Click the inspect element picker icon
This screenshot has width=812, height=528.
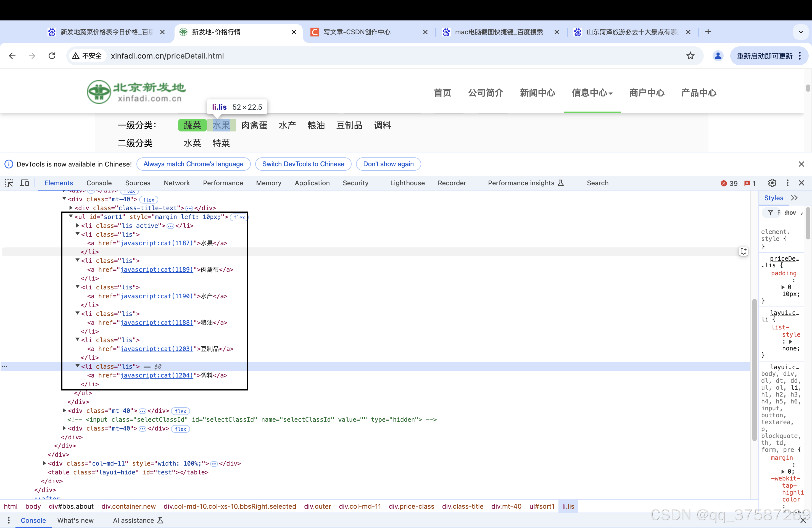(x=9, y=183)
